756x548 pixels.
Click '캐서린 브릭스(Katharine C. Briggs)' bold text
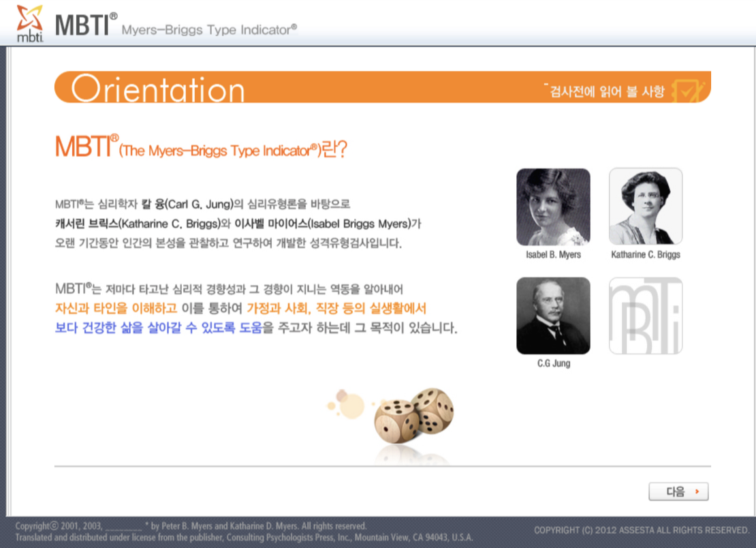coord(138,224)
